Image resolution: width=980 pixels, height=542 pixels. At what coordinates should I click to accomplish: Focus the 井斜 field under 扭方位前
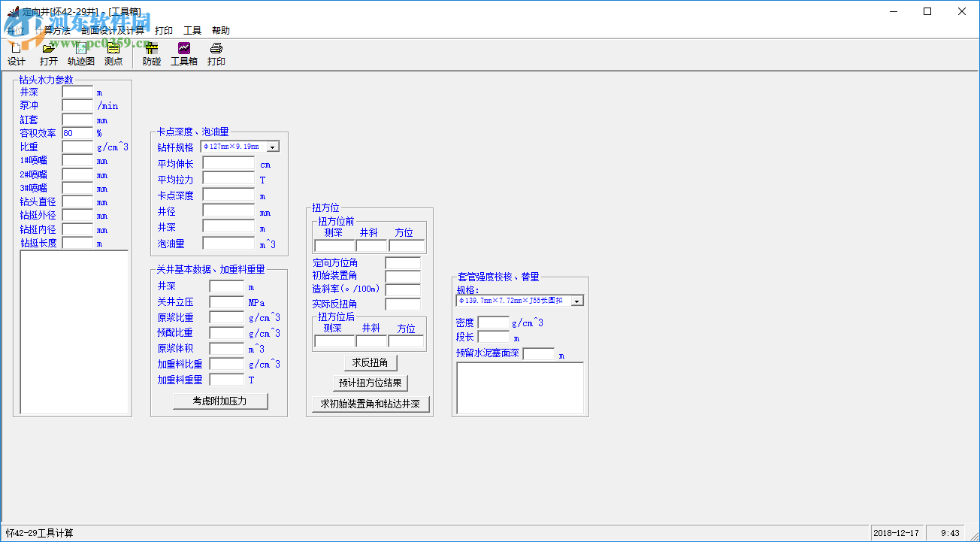pyautogui.click(x=371, y=246)
